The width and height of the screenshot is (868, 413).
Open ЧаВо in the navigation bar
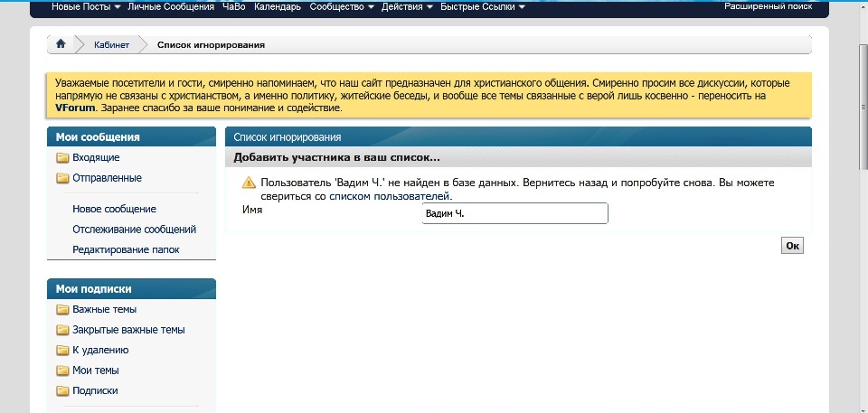coord(231,6)
